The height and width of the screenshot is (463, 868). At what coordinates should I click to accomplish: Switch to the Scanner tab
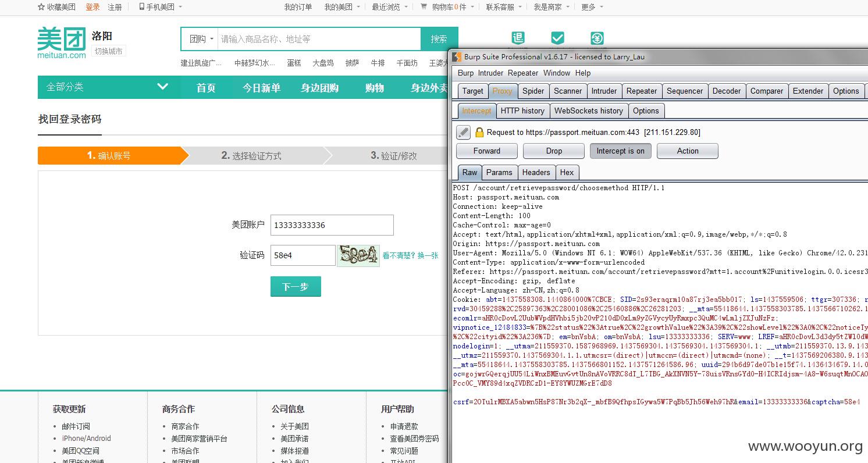click(568, 91)
